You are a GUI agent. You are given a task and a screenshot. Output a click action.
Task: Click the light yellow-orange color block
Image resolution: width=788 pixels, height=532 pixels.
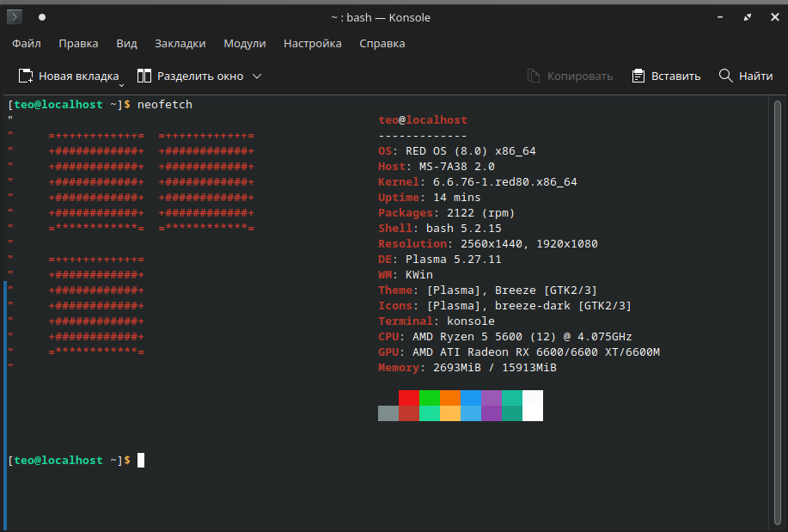tap(450, 413)
